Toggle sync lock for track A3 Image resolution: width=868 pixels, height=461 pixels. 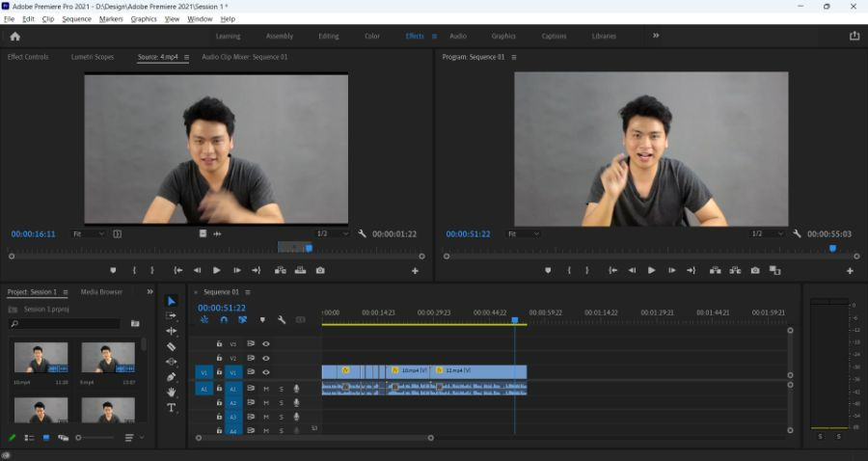[251, 417]
